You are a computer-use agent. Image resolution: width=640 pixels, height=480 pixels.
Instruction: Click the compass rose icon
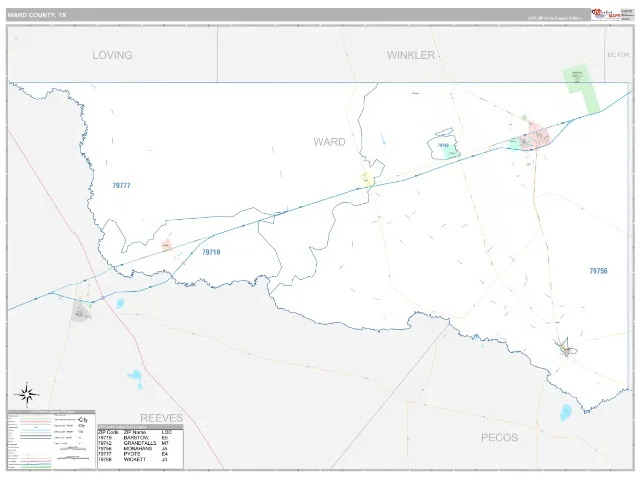(x=27, y=395)
